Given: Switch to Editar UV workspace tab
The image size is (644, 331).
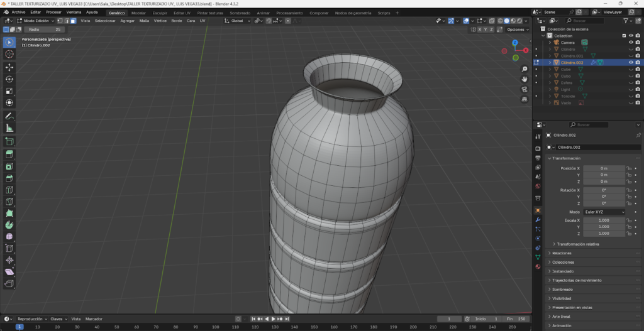Looking at the screenshot, I should point(182,13).
